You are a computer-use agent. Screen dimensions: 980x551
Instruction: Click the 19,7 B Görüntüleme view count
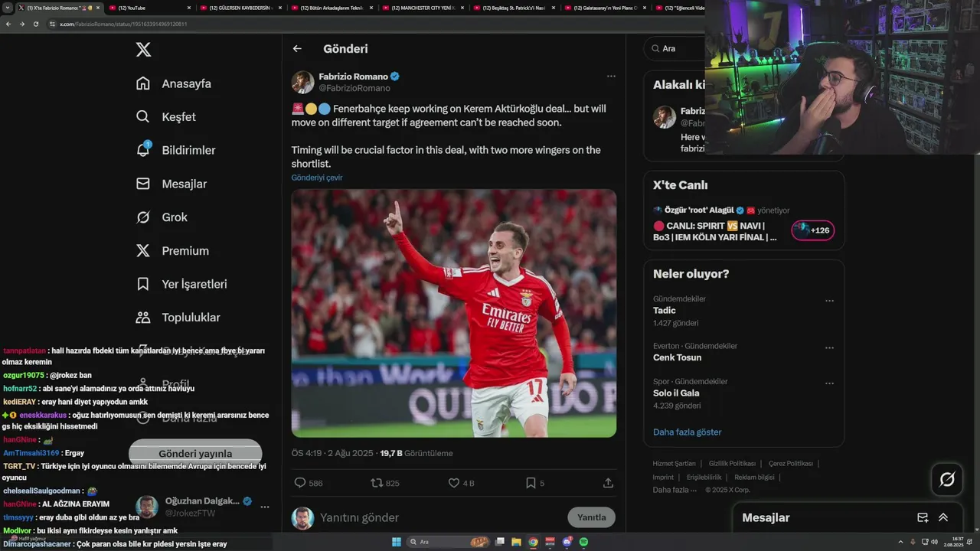(416, 453)
